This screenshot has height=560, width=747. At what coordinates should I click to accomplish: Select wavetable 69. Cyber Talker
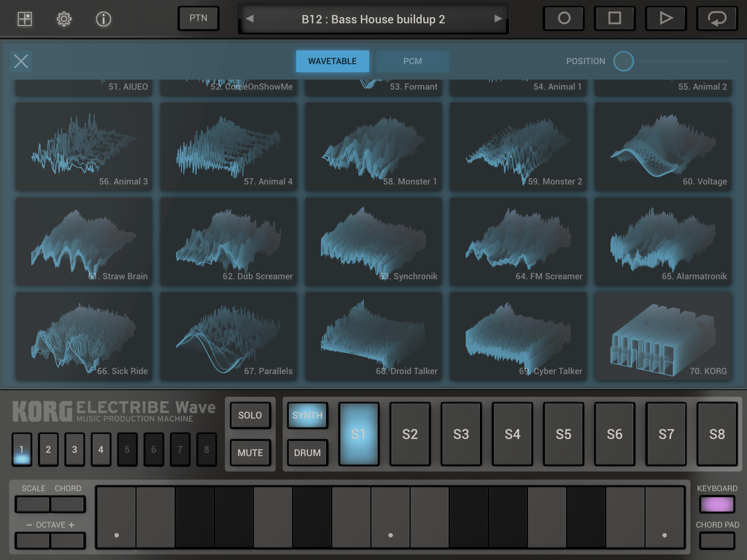[x=518, y=336]
